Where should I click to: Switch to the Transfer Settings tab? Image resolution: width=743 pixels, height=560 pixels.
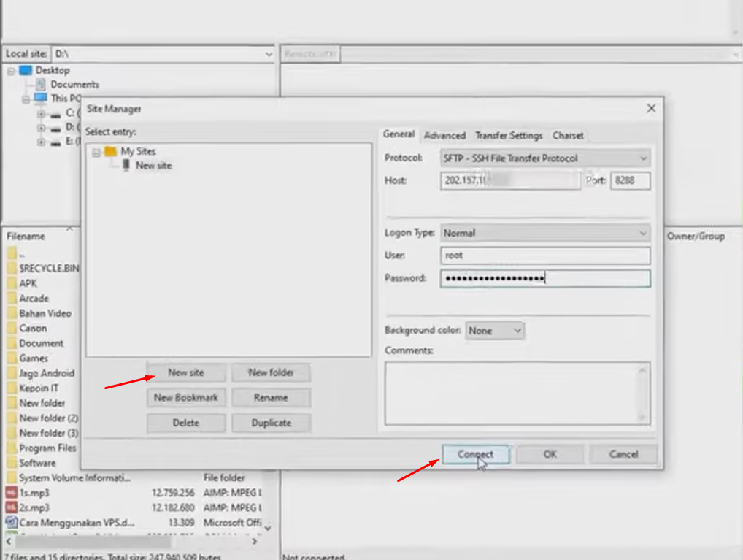coord(509,136)
